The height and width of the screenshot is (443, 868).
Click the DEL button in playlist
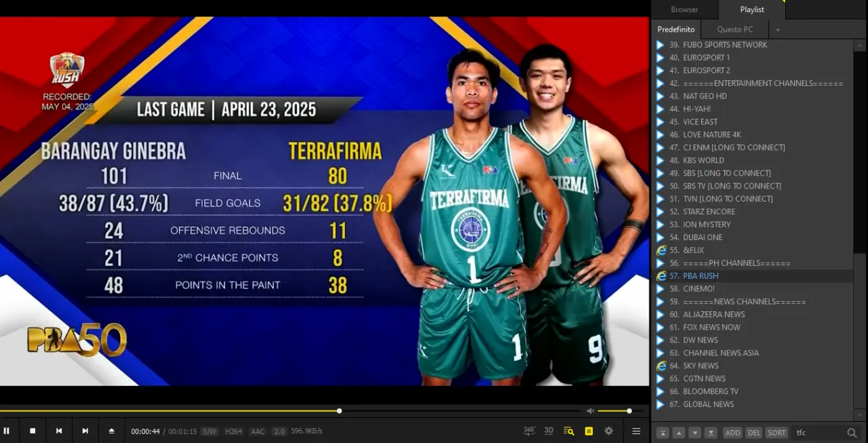(x=754, y=432)
